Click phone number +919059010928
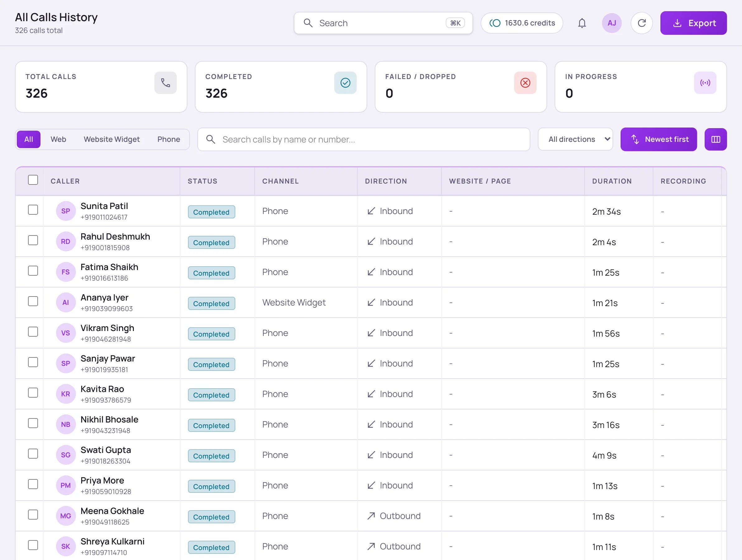Viewport: 742px width, 560px height. (x=106, y=492)
